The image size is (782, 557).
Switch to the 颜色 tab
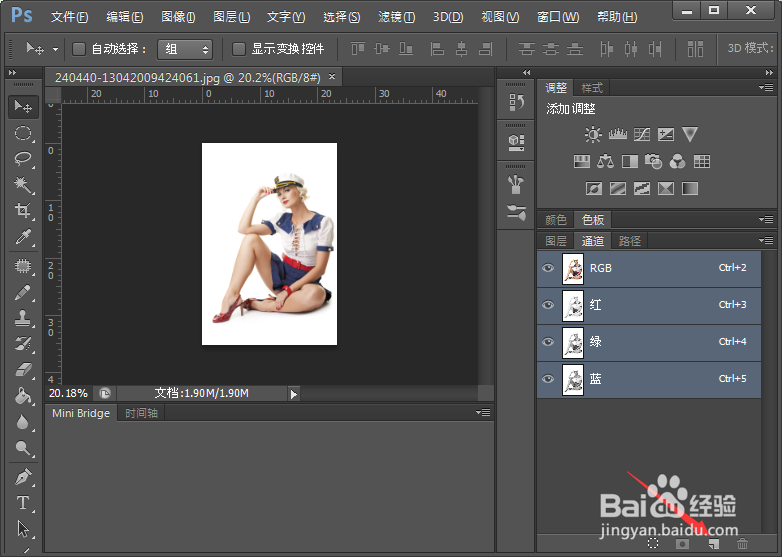(x=556, y=219)
